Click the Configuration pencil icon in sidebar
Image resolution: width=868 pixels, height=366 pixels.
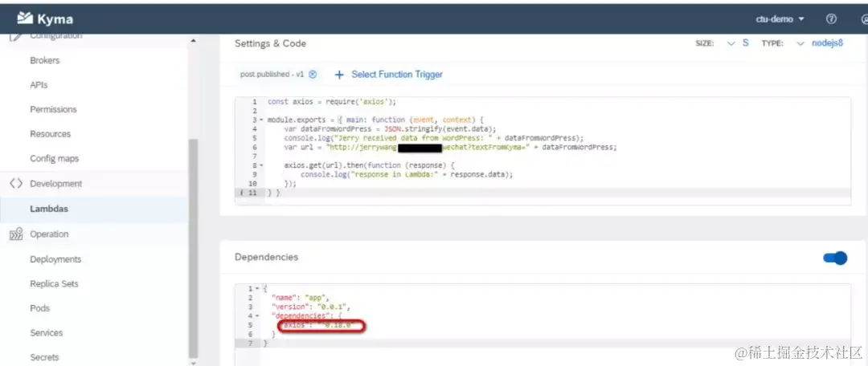pyautogui.click(x=17, y=36)
